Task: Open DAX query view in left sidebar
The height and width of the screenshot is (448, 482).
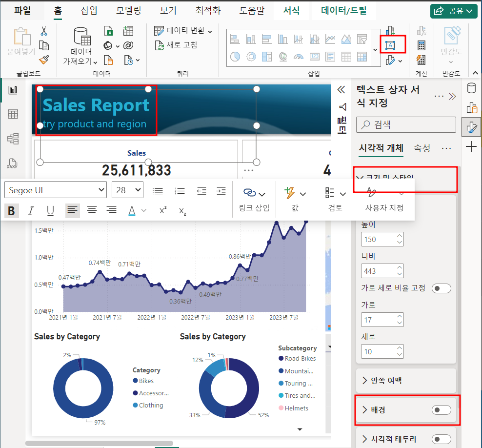Action: point(12,163)
